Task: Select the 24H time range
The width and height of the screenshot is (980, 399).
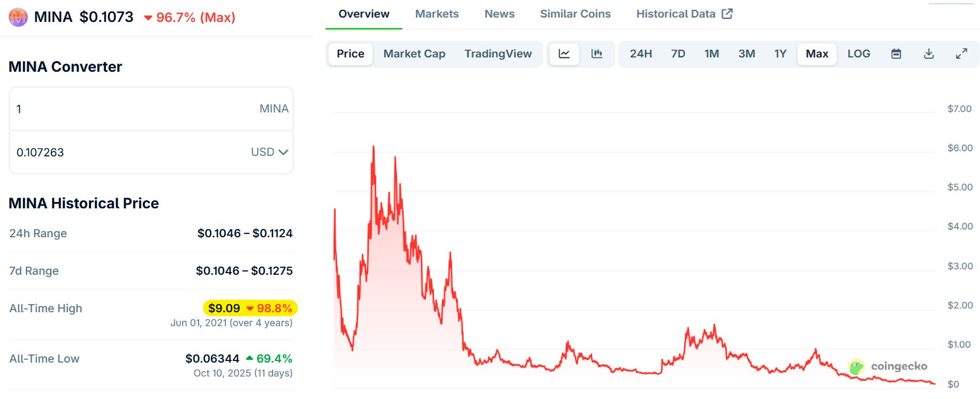Action: 640,54
